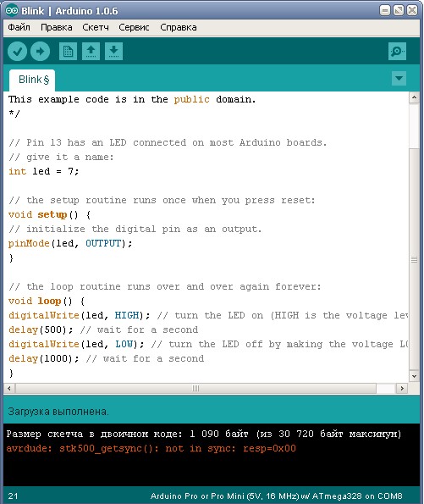Click the horizontal scrollbar right arrow
This screenshot has height=504, width=424.
pyautogui.click(x=402, y=388)
